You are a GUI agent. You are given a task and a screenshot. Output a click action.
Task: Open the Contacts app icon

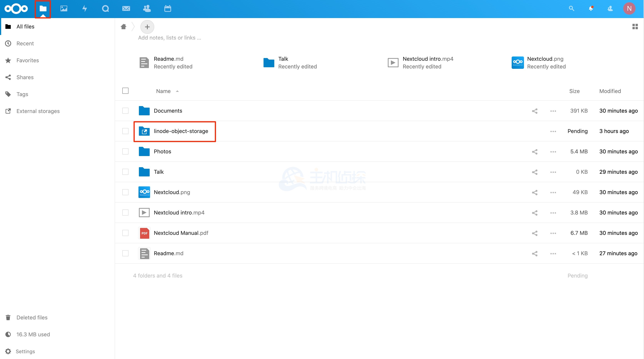[x=147, y=9]
